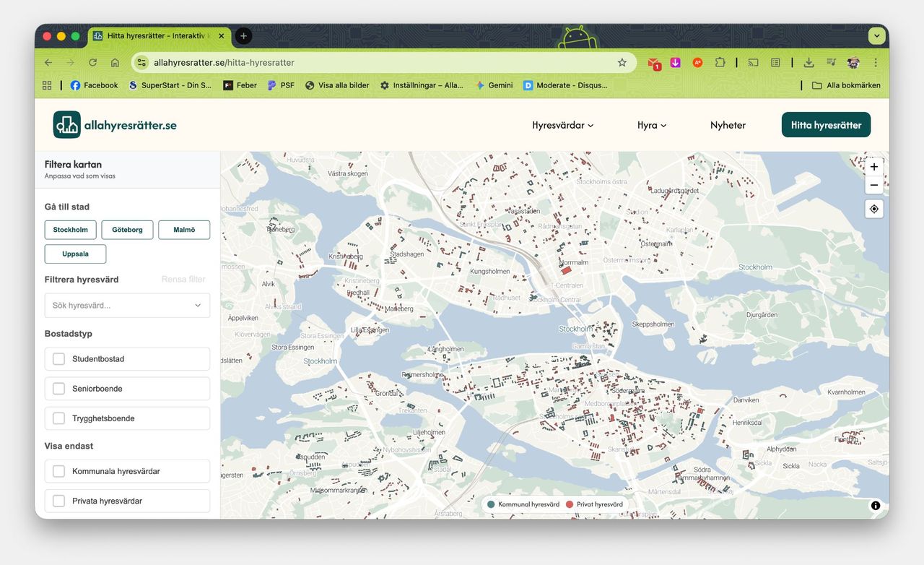Go to Nyheter page
924x565 pixels.
(728, 125)
